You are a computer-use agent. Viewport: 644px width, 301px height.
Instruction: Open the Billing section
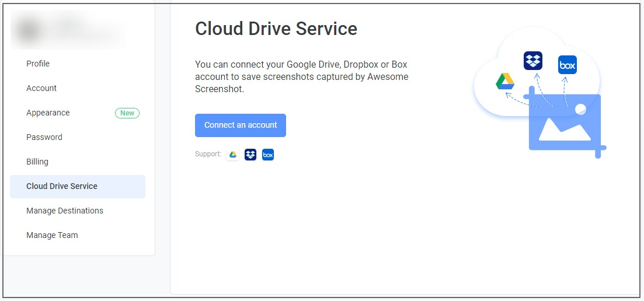[x=37, y=162]
